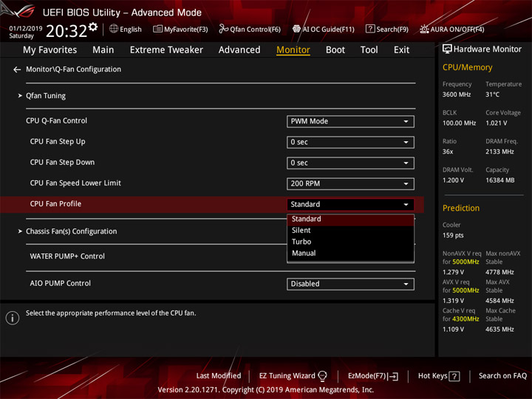Click the 4300MHz Cache value
The width and height of the screenshot is (532, 399).
pyautogui.click(x=465, y=319)
